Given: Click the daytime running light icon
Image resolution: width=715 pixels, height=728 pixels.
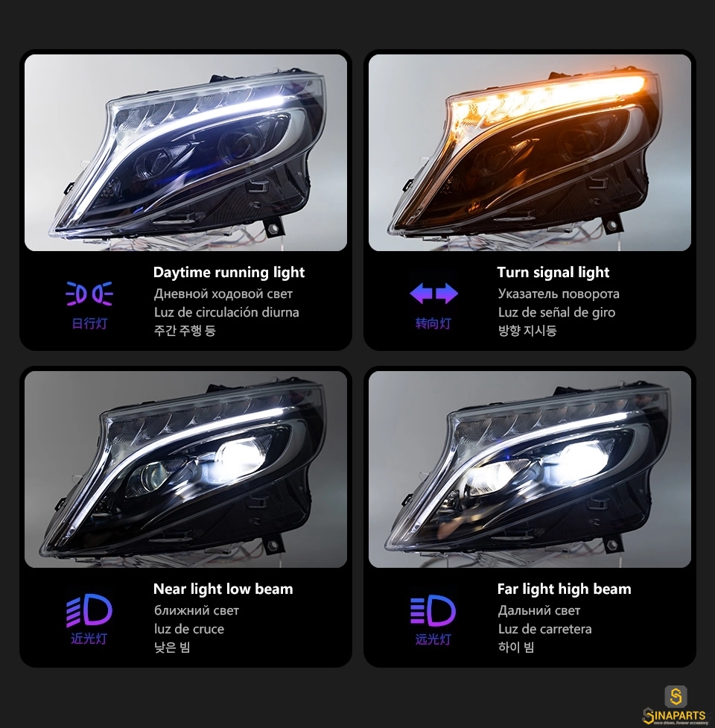Looking at the screenshot, I should pos(89,294).
